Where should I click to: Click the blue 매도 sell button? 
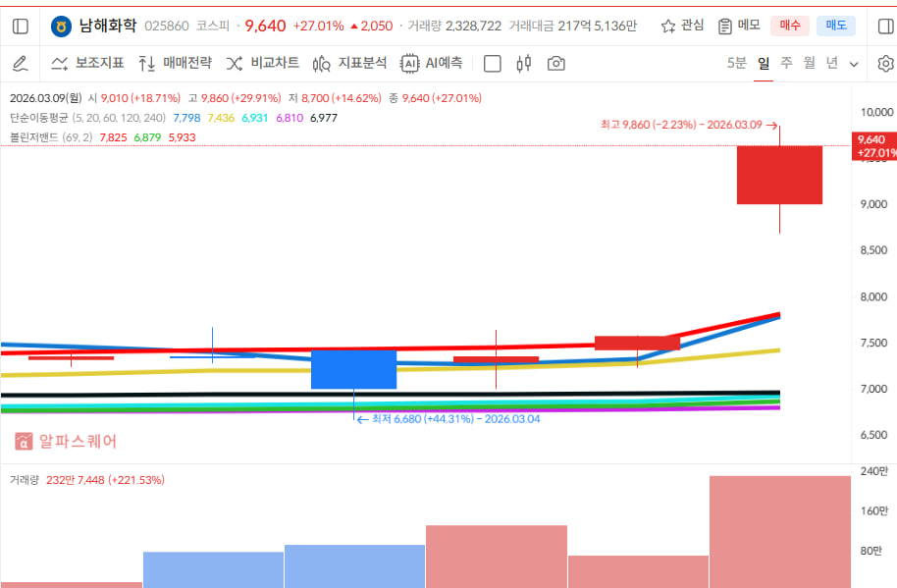(x=837, y=26)
